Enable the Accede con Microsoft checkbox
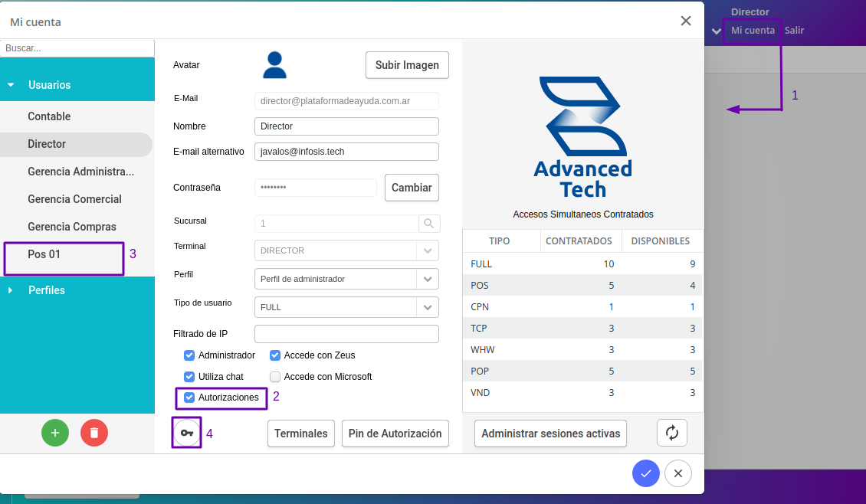Image resolution: width=866 pixels, height=504 pixels. [x=275, y=377]
